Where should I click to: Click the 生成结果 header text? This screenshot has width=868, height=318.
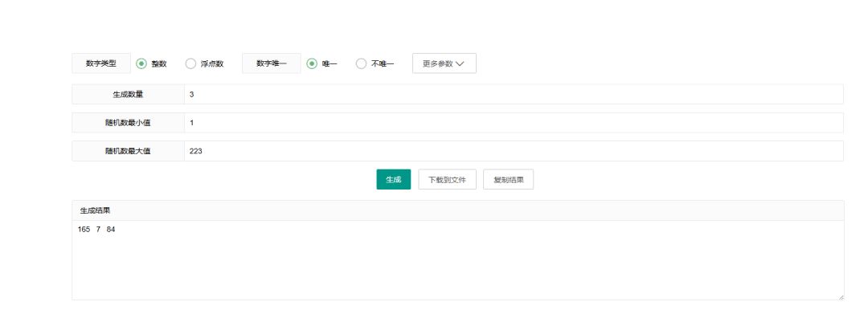pyautogui.click(x=95, y=210)
